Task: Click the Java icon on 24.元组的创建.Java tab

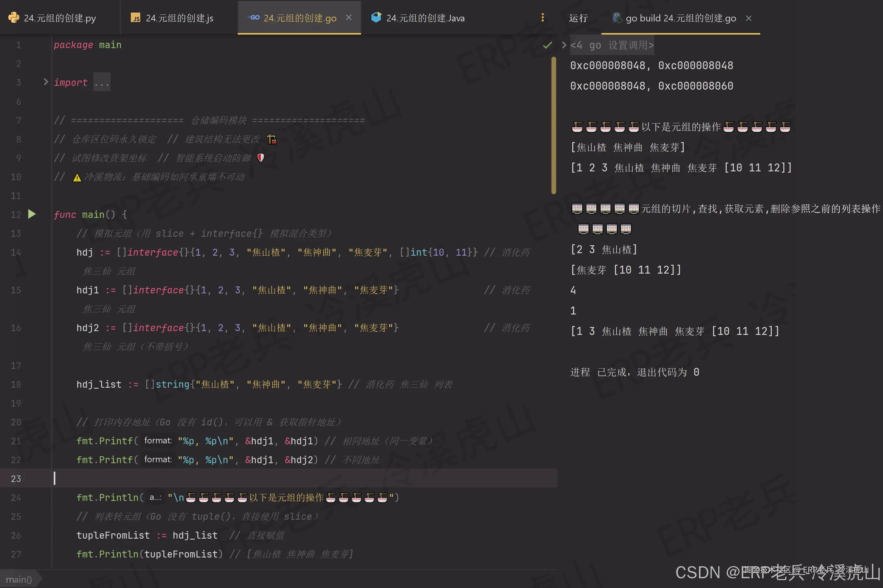Action: pyautogui.click(x=376, y=17)
